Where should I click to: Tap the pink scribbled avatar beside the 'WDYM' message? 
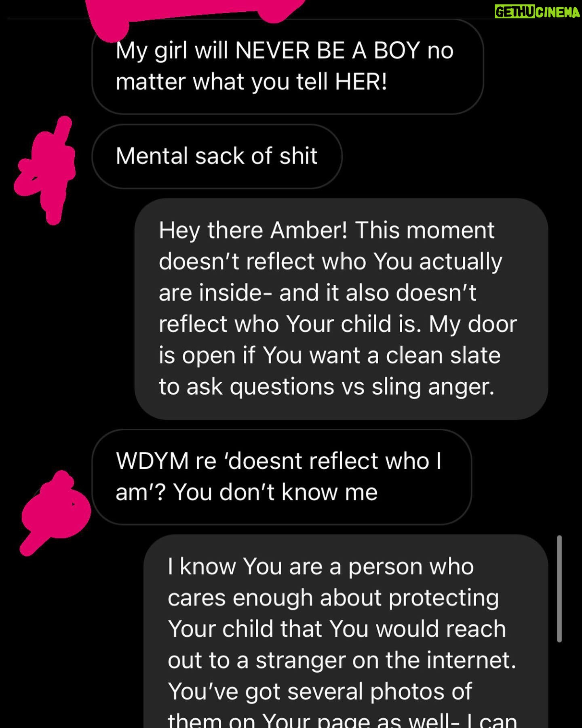pos(55,512)
